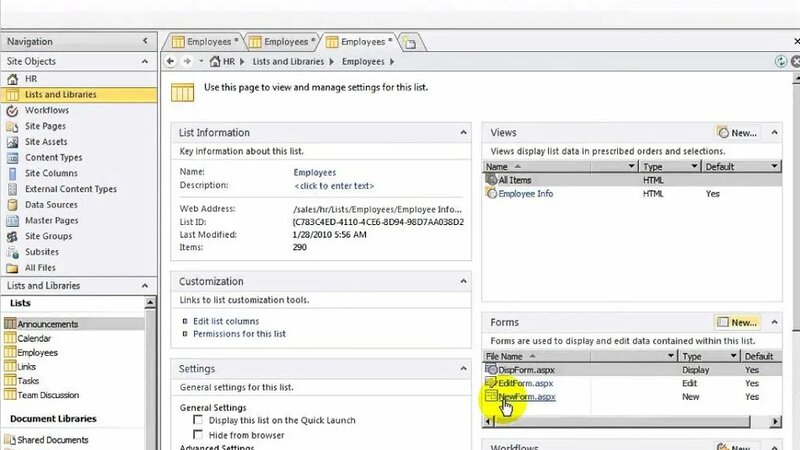Viewport: 800px width, 450px height.
Task: Click the Site Groups icon
Action: (x=12, y=236)
